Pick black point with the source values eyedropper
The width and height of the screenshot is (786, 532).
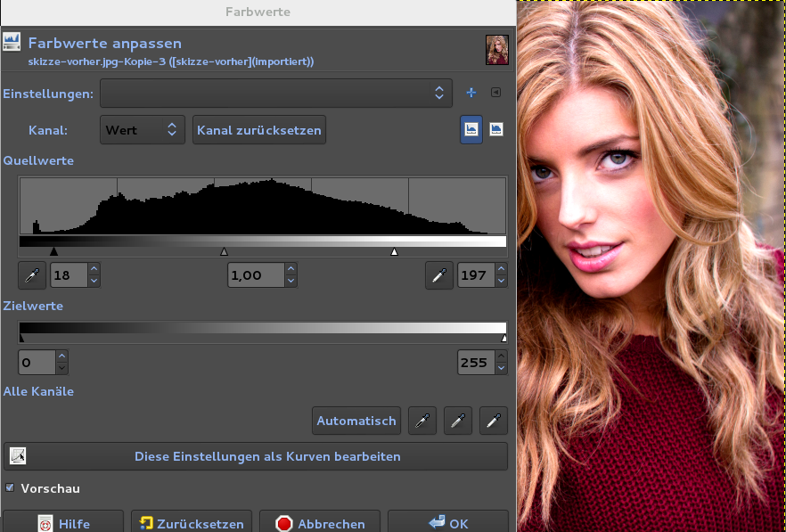coord(32,275)
